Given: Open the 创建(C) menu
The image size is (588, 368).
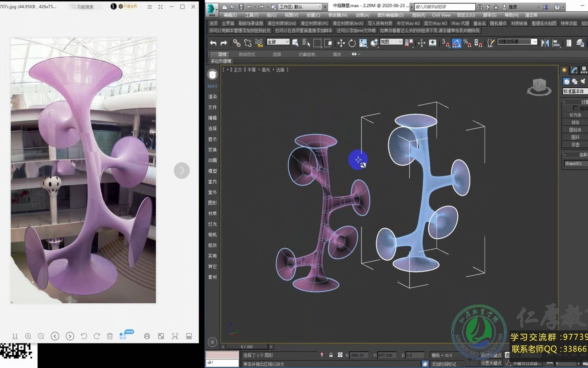Looking at the screenshot, I should [313, 15].
